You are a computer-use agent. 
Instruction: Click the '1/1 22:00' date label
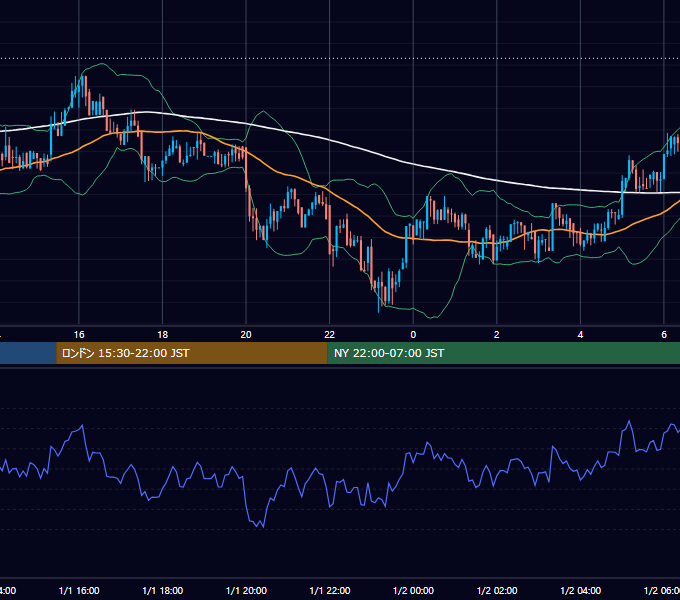click(330, 591)
